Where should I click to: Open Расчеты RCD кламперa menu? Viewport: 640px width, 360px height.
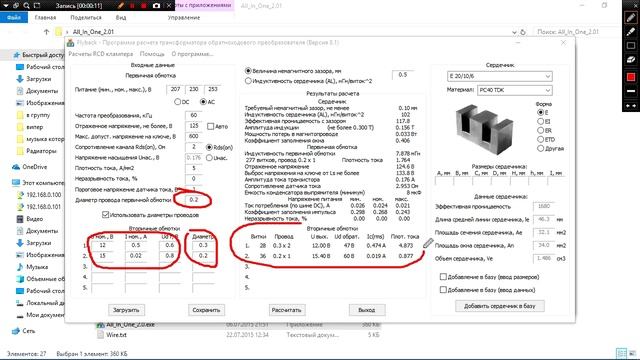(101, 54)
